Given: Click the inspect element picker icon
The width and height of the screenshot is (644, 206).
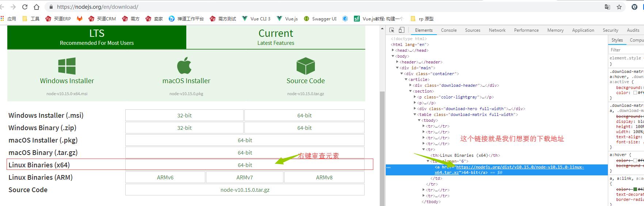Looking at the screenshot, I should pyautogui.click(x=392, y=30).
